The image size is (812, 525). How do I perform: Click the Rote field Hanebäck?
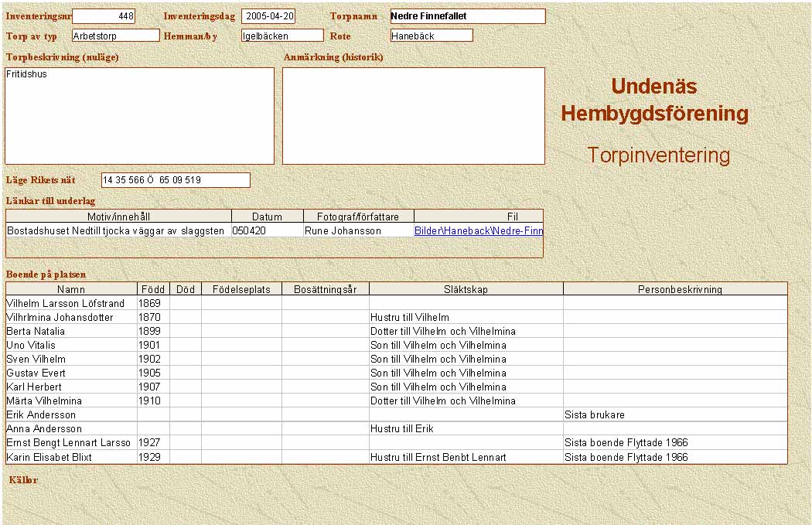point(431,36)
